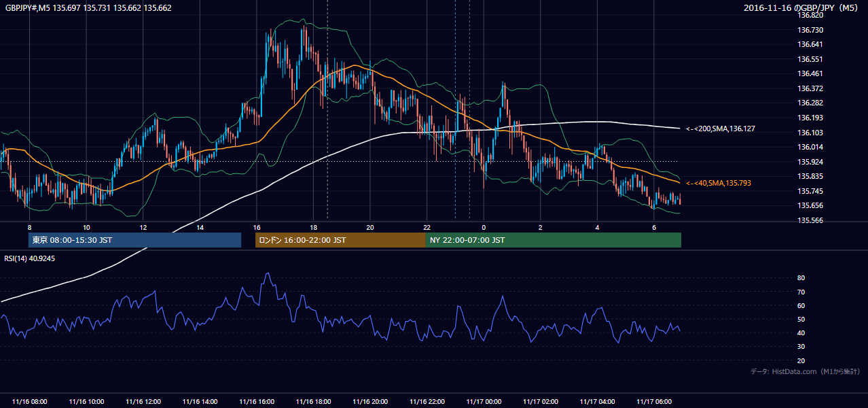Click price axis value 136.461
The width and height of the screenshot is (868, 408).
point(811,73)
